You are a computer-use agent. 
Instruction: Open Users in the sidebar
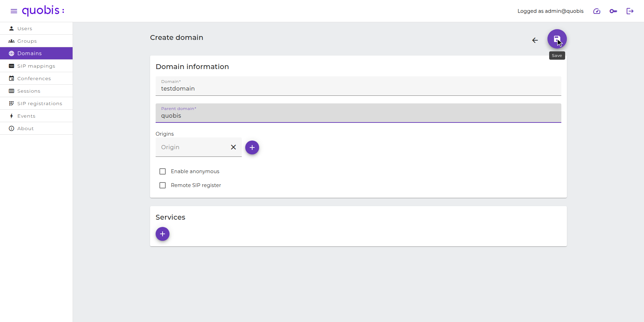pos(36,28)
